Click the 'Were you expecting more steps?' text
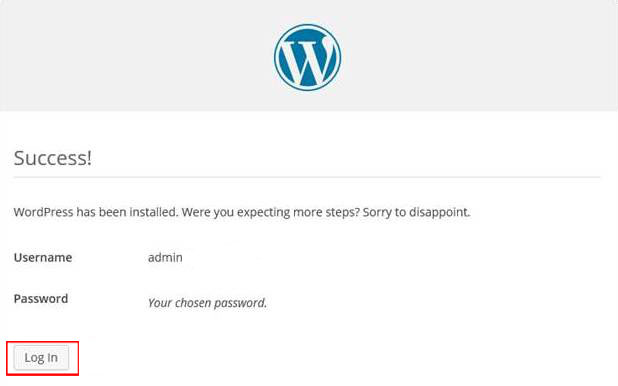The width and height of the screenshot is (618, 386). pos(271,212)
